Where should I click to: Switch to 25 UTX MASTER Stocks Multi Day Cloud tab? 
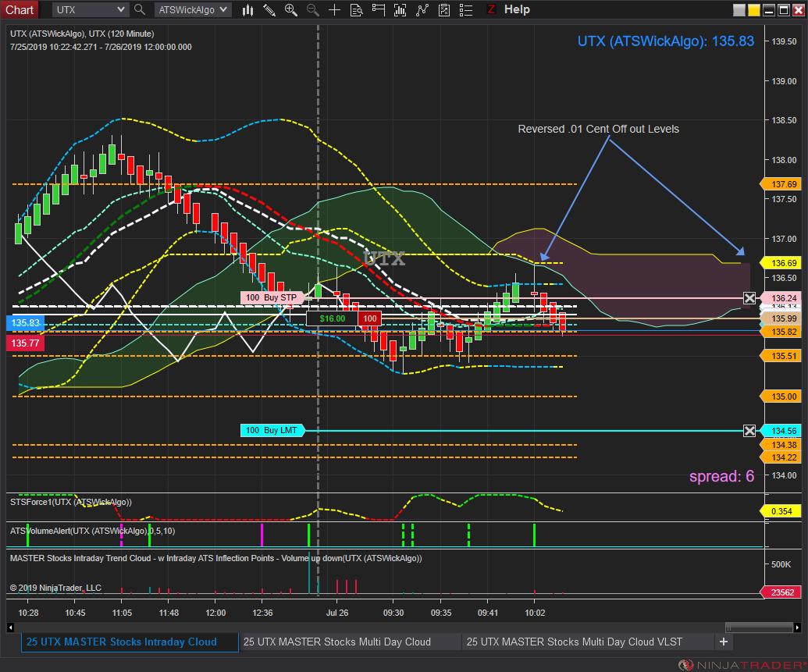337,642
